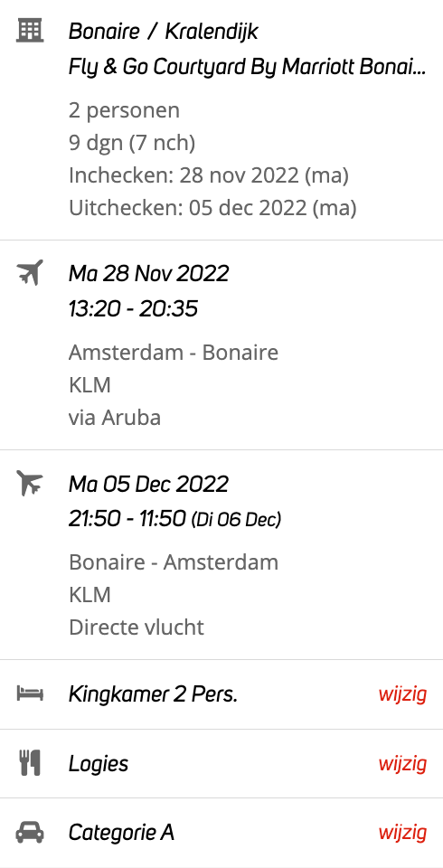The width and height of the screenshot is (443, 868).
Task: Click the fork and knife meal icon
Action: point(30,763)
